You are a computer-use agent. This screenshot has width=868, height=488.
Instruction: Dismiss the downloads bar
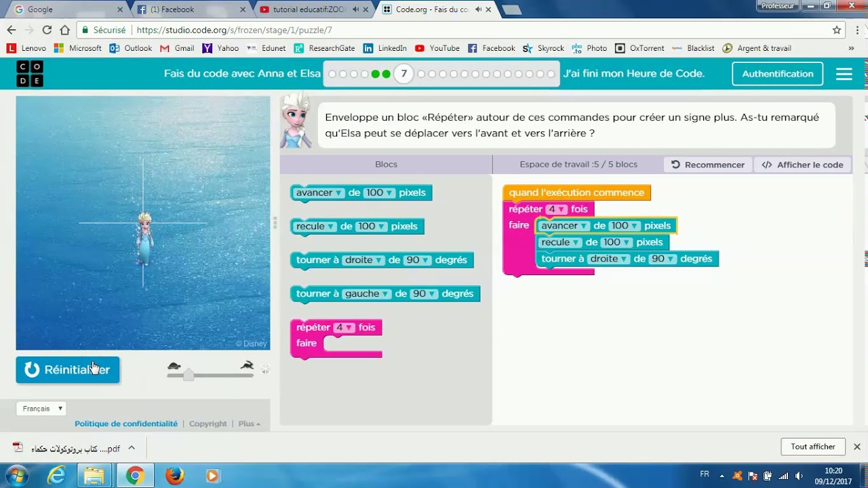[x=856, y=447]
